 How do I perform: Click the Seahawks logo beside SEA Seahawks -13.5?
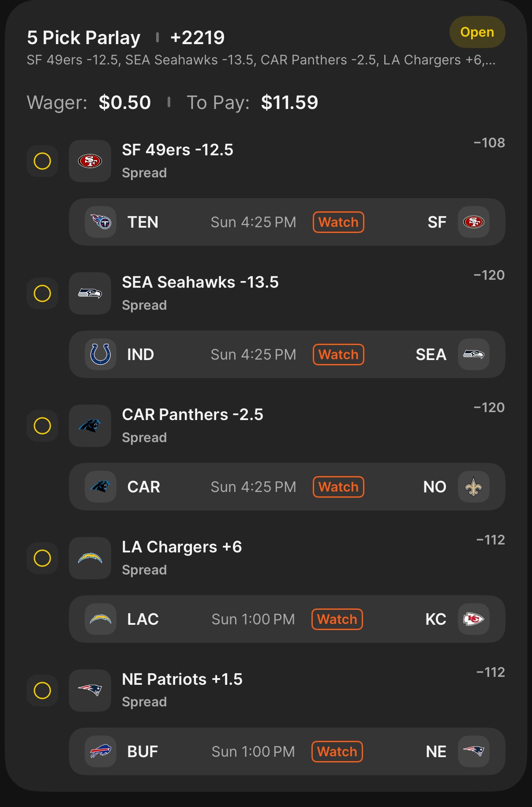pos(90,293)
